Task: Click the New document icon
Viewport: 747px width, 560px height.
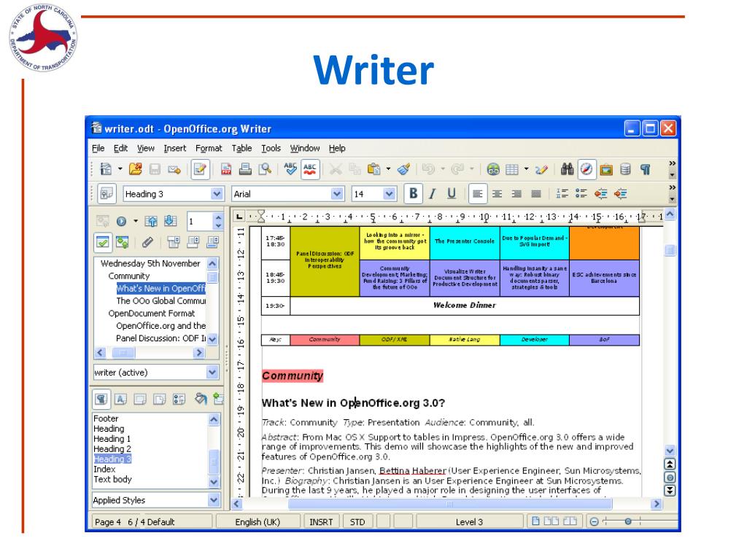Action: pyautogui.click(x=106, y=169)
